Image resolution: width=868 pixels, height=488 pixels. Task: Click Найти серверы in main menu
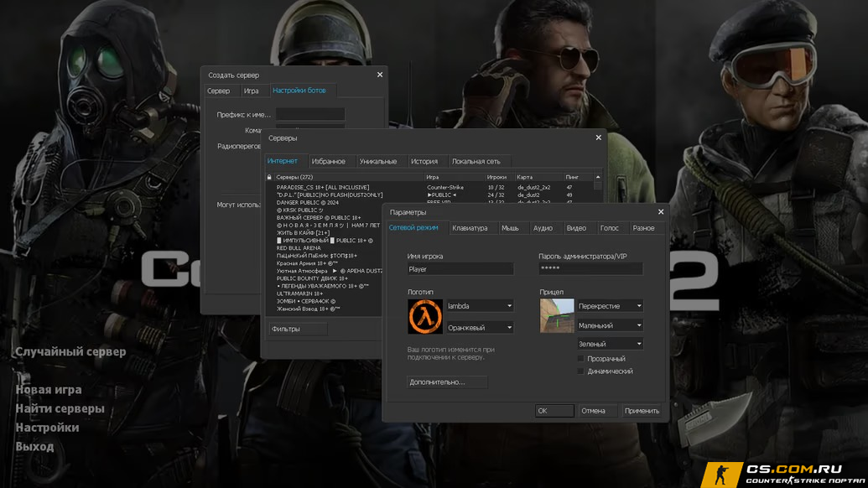60,408
